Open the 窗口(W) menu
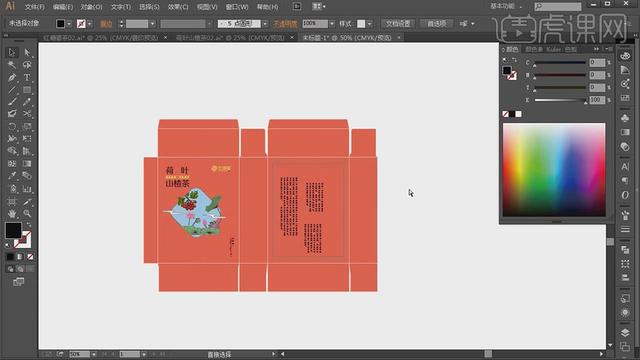Image resolution: width=640 pixels, height=360 pixels. pyautogui.click(x=237, y=7)
